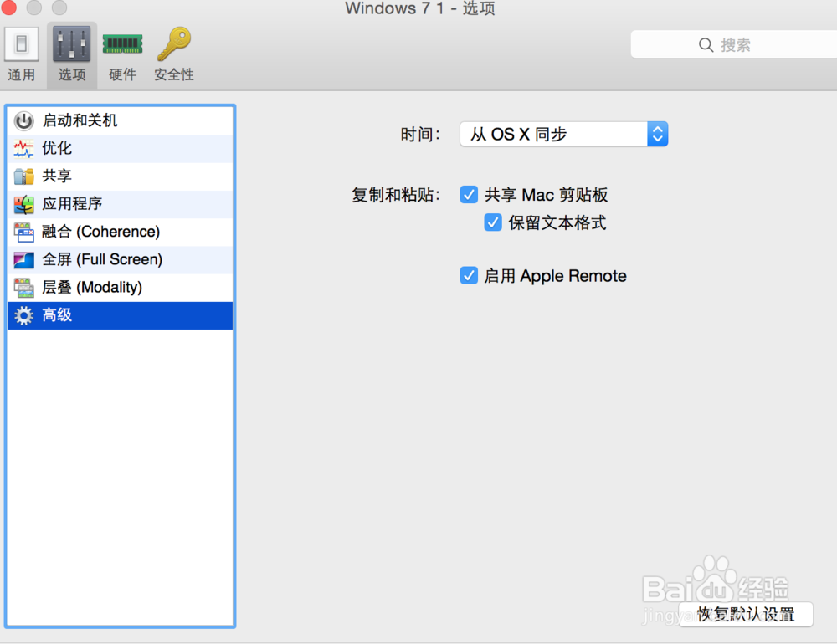Open the 通用 (General) toolbar icon
The image size is (837, 644).
22,44
